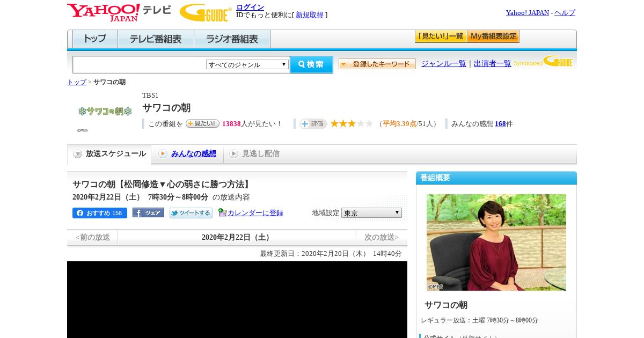Go to <前の放送 previous broadcast

point(93,237)
